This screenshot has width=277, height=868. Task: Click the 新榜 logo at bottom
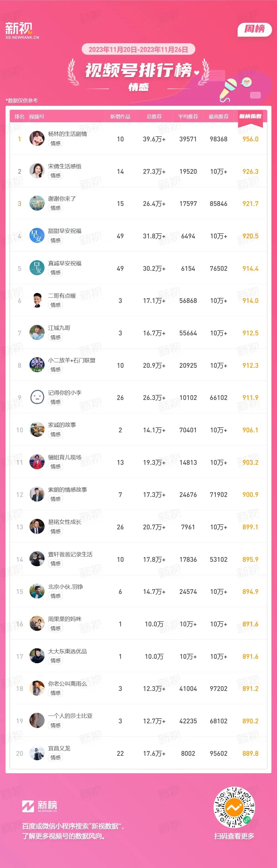coord(39,806)
